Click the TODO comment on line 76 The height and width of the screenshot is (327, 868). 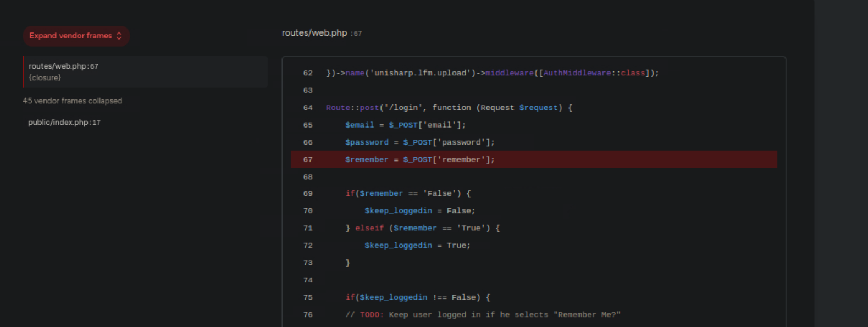(483, 314)
